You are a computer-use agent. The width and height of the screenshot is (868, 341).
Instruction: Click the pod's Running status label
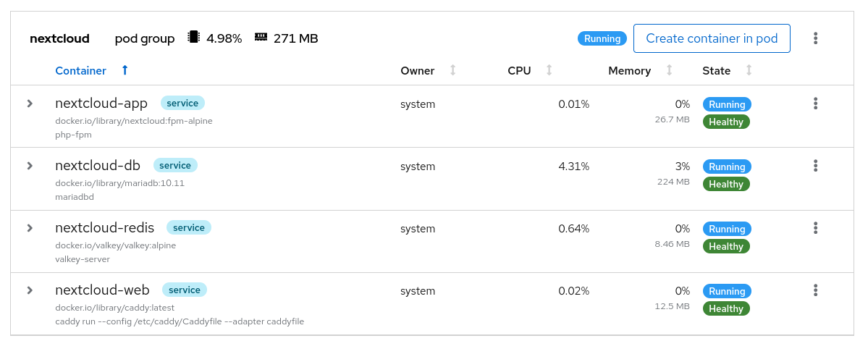[x=602, y=38]
